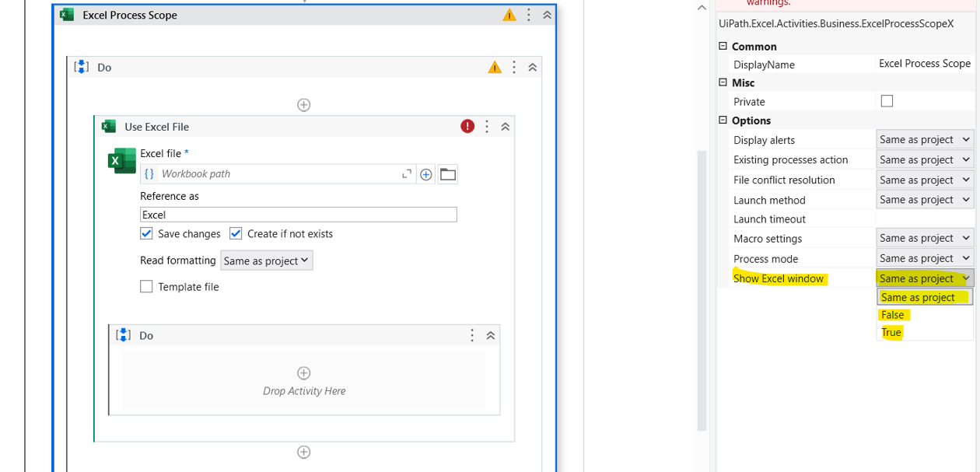The image size is (980, 472).
Task: Click the Launch timeout property field
Action: click(x=925, y=219)
